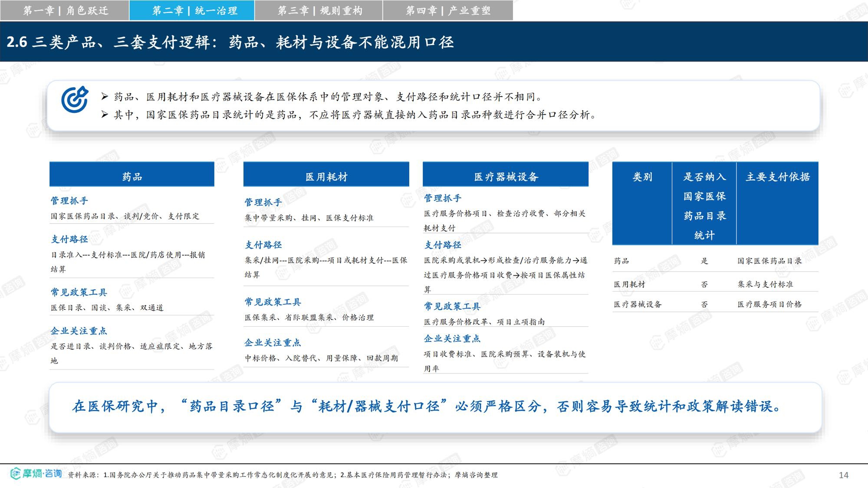Click the 常见政策工具 heading under 医疗器械设备
Screen dimensions: 868x488
tap(452, 307)
